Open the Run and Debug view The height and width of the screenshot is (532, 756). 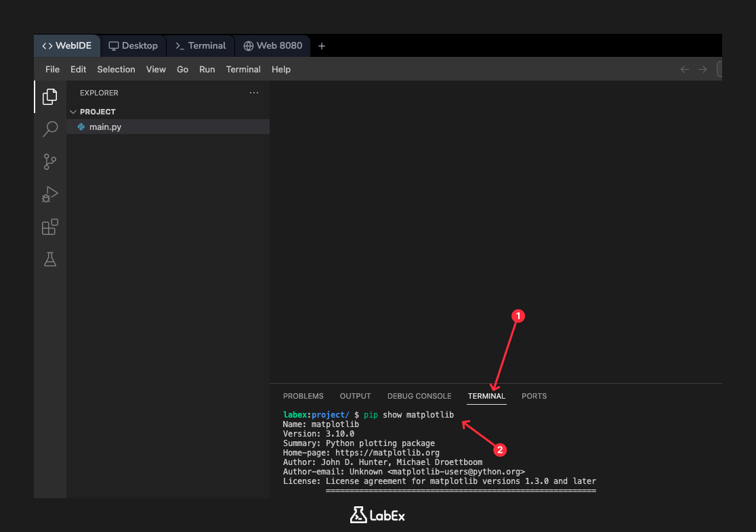(49, 194)
